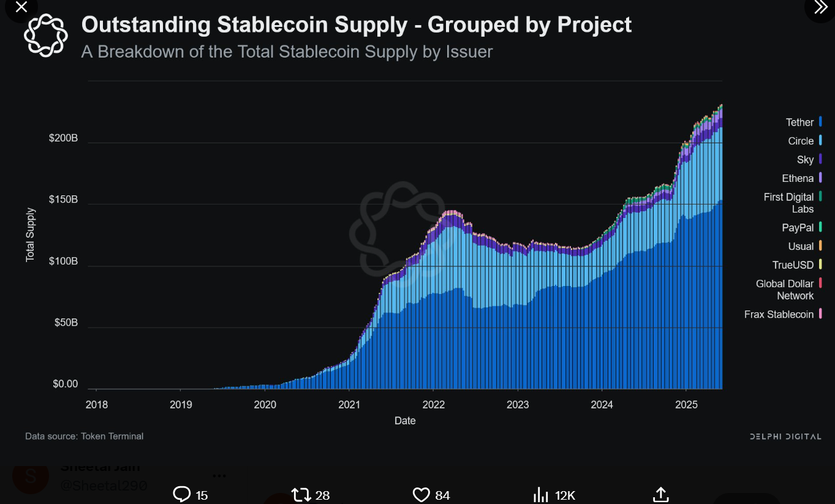Screen dimensions: 835x504
Task: Like the post with the heart icon
Action: pos(421,494)
